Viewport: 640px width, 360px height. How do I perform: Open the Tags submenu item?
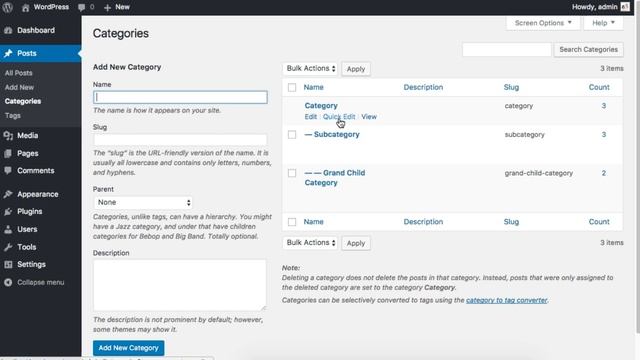(x=13, y=116)
